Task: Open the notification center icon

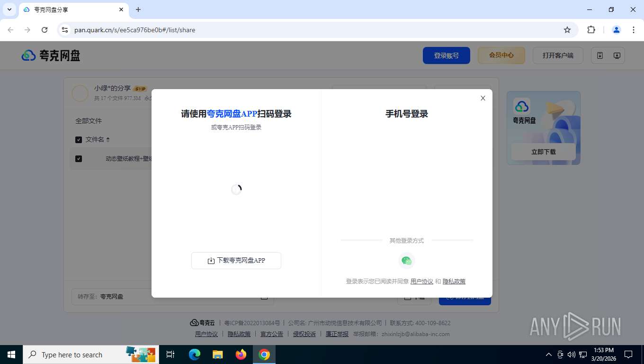Action: [628, 355]
